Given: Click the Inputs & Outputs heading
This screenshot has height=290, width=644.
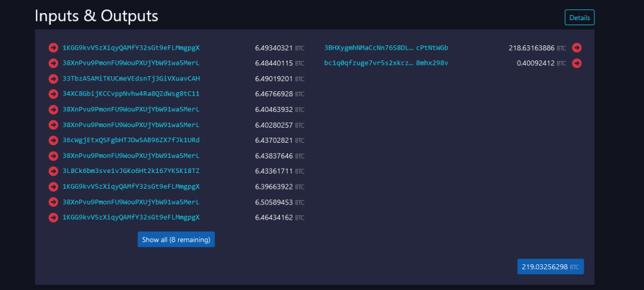Looking at the screenshot, I should click(x=96, y=16).
